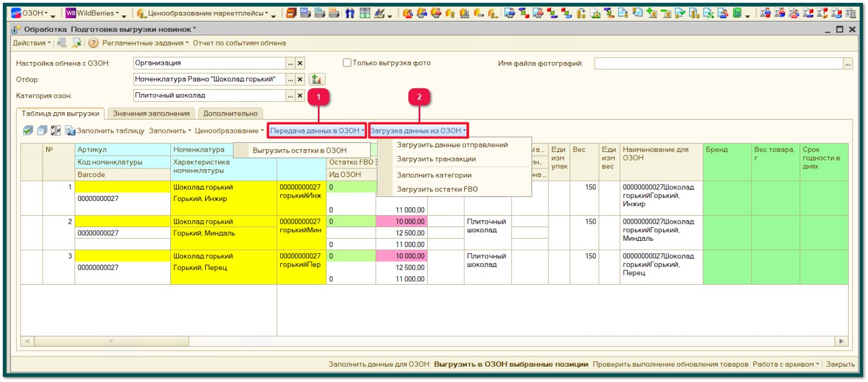The width and height of the screenshot is (868, 382).
Task: Click the invert checkmarks icon
Action: 56,131
